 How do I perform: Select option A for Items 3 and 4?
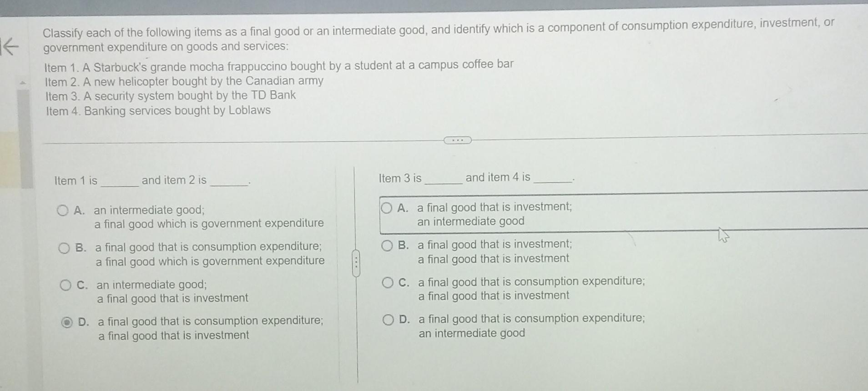click(388, 207)
